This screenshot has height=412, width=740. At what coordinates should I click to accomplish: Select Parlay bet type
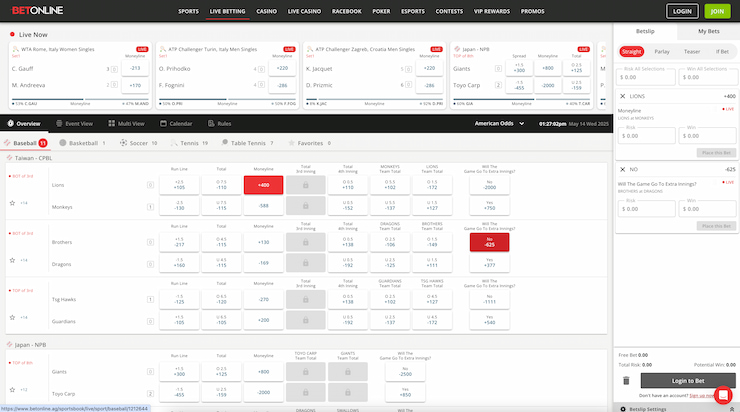(x=662, y=51)
